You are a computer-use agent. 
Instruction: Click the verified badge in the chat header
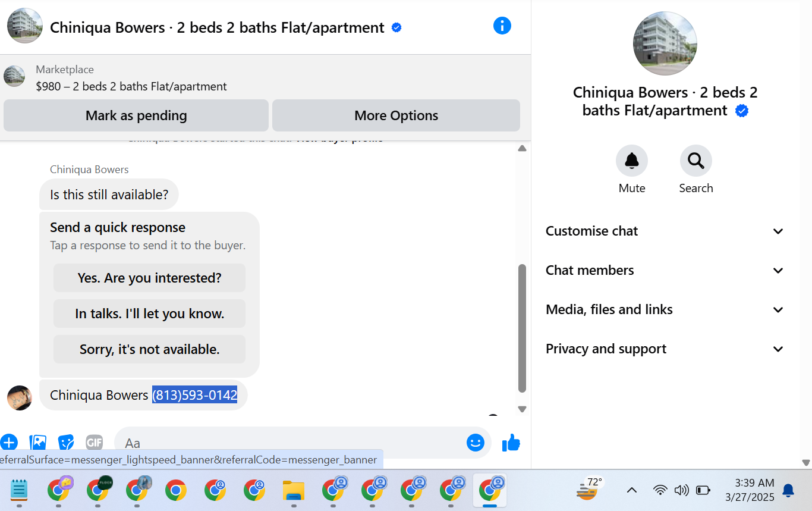tap(396, 27)
